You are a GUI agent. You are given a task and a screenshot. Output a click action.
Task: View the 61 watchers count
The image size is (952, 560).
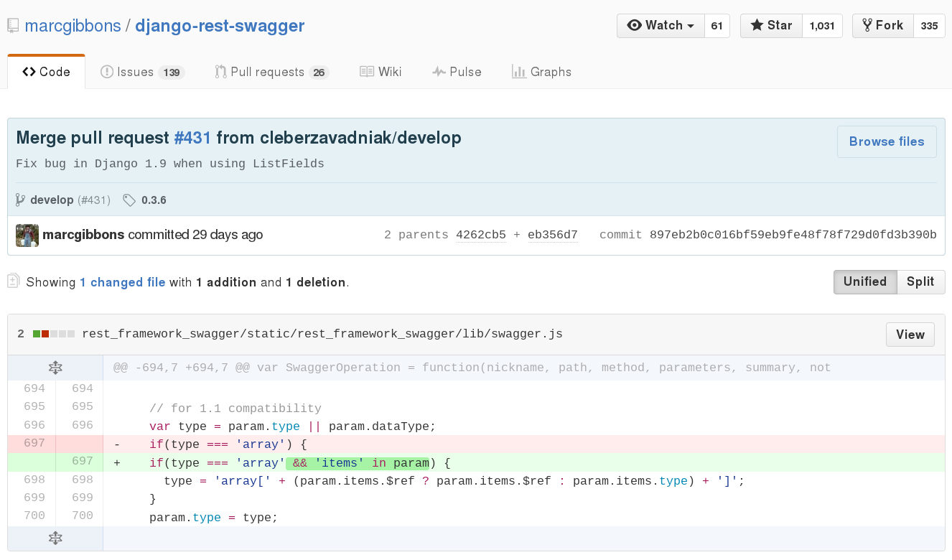tap(717, 26)
